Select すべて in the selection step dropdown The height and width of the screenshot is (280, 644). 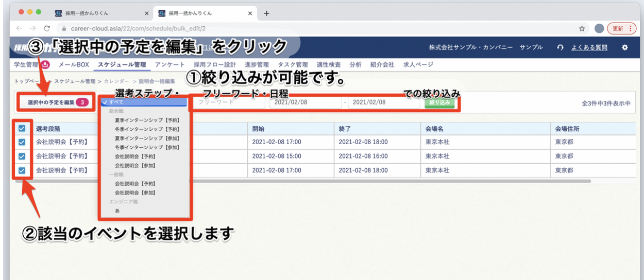tap(144, 102)
